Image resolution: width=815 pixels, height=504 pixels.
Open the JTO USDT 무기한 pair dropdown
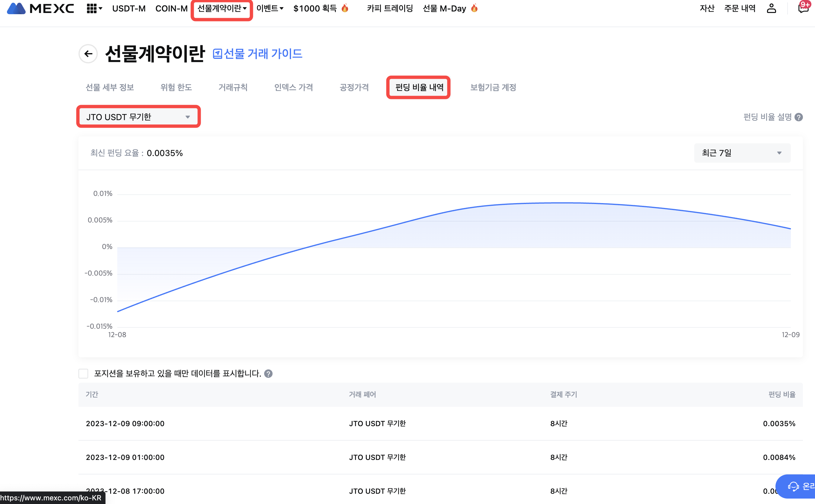tap(138, 116)
